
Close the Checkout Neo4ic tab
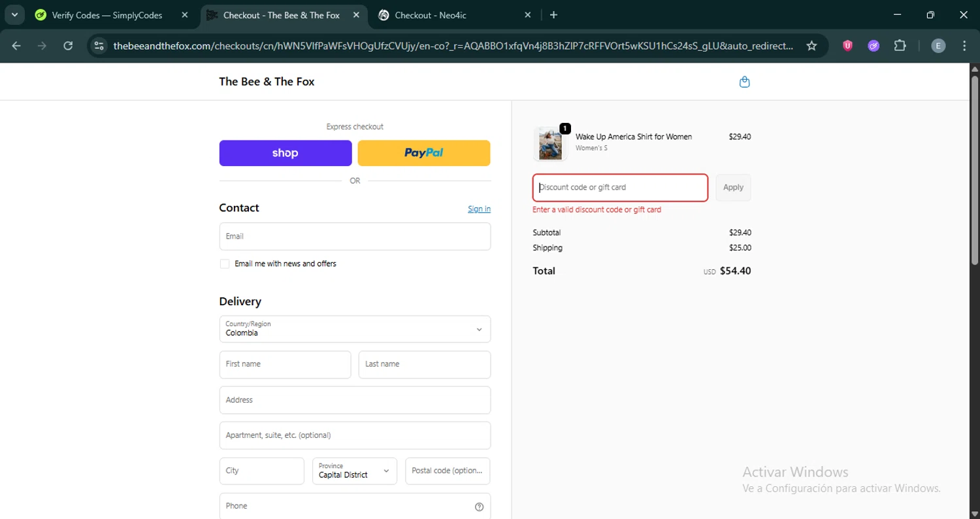[527, 15]
